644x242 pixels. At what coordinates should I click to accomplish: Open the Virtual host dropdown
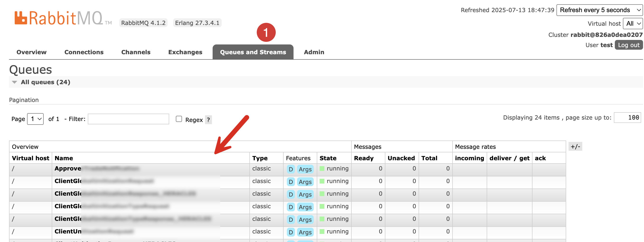click(633, 24)
